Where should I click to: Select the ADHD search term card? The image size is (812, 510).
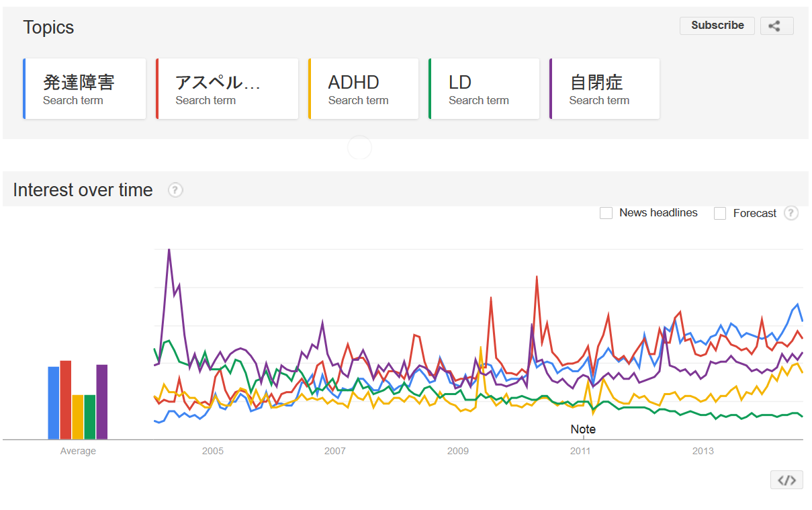pos(363,89)
